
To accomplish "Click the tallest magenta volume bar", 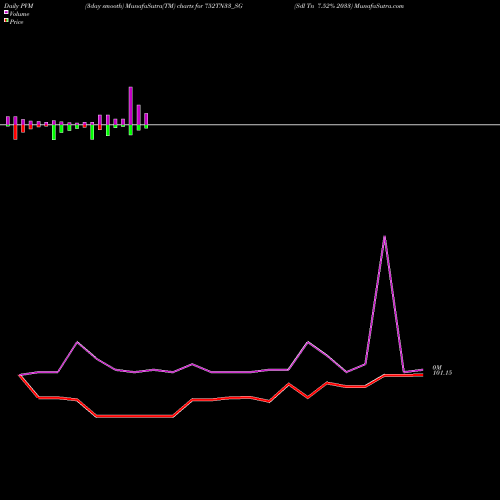I will click(x=131, y=106).
